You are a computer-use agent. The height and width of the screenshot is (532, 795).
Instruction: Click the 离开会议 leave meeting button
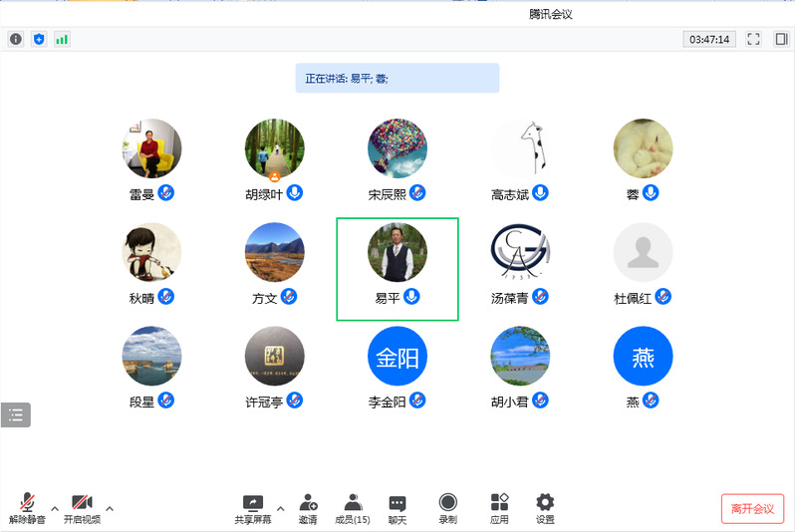(752, 508)
